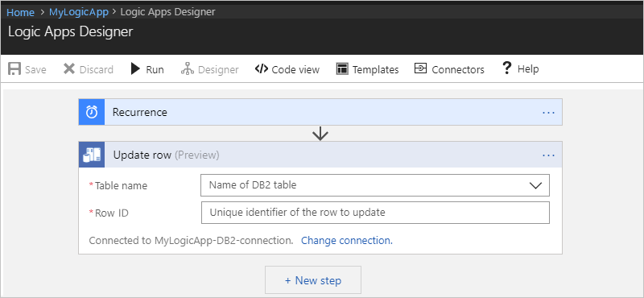This screenshot has width=644, height=298.
Task: Click the Templates layout icon
Action: pyautogui.click(x=342, y=68)
